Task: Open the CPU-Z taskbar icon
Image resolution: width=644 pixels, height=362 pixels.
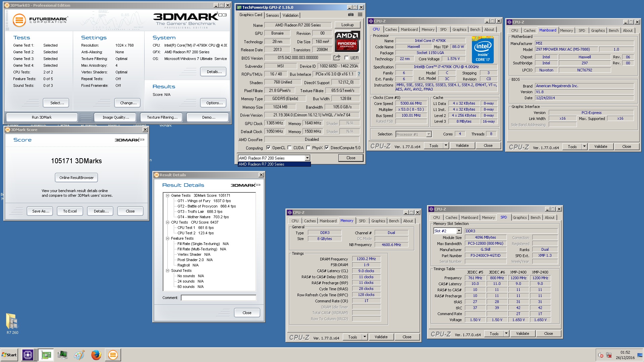Action: pyautogui.click(x=28, y=355)
